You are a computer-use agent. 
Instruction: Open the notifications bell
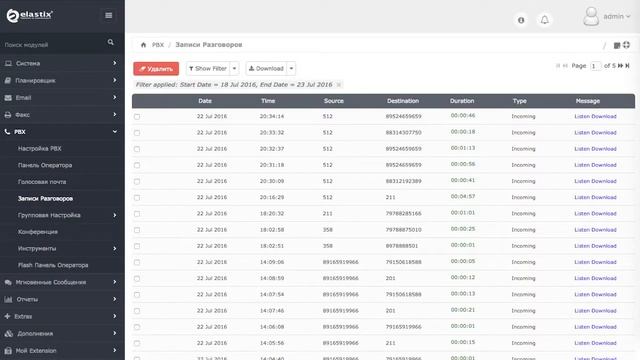[544, 20]
